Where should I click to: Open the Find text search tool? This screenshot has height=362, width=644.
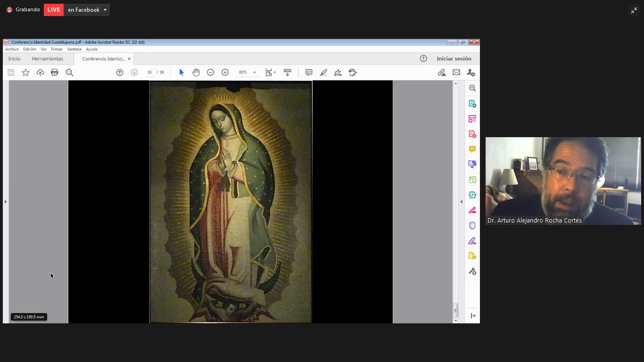69,73
